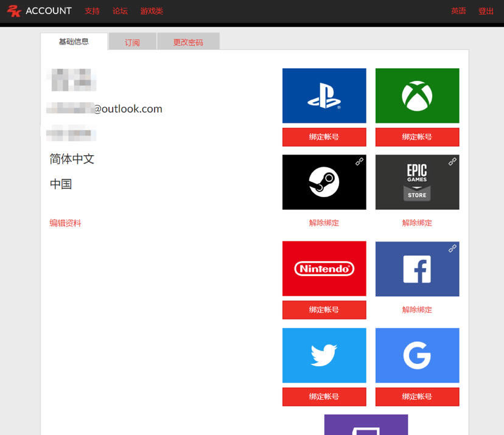Screen dimensions: 504x435
Task: Log out with 登出 link
Action: tap(486, 11)
